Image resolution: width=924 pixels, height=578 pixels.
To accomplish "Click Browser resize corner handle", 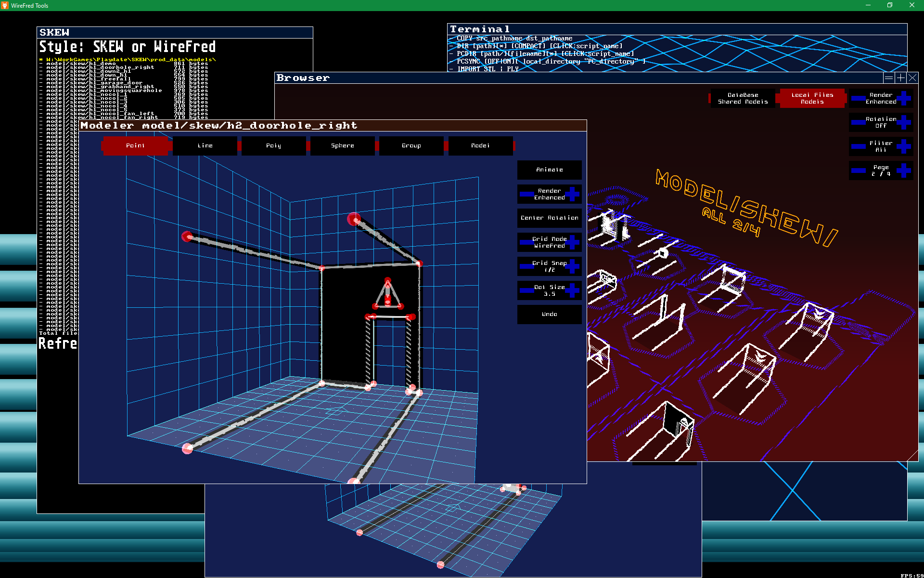I will coord(912,456).
